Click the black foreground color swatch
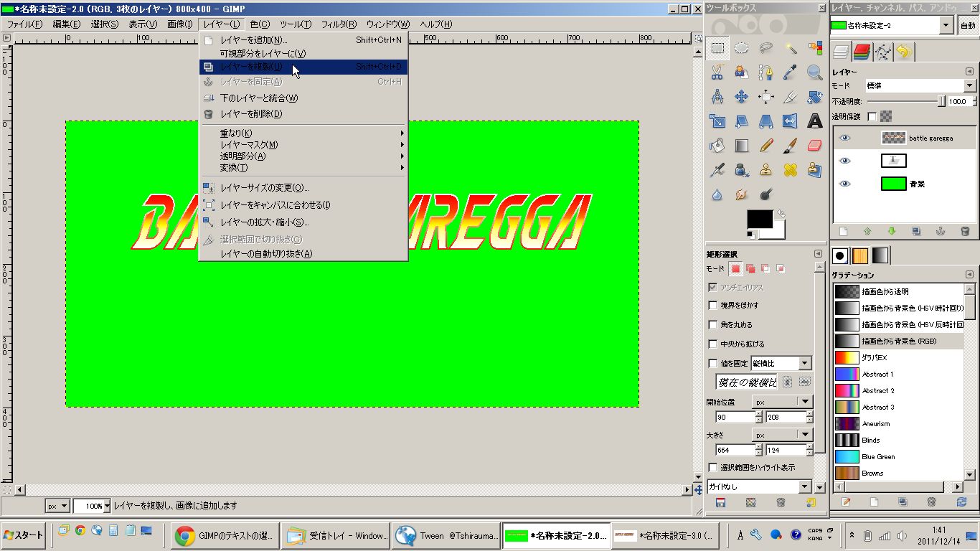The height and width of the screenshot is (551, 980). [759, 219]
